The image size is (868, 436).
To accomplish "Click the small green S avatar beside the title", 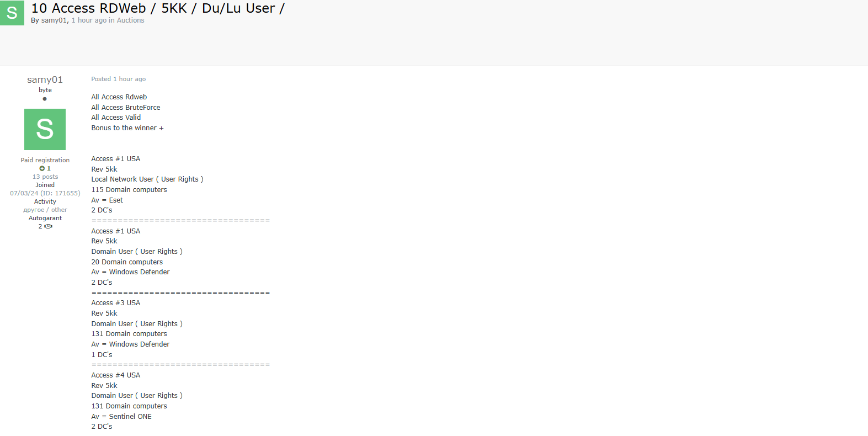I will 12,13.
